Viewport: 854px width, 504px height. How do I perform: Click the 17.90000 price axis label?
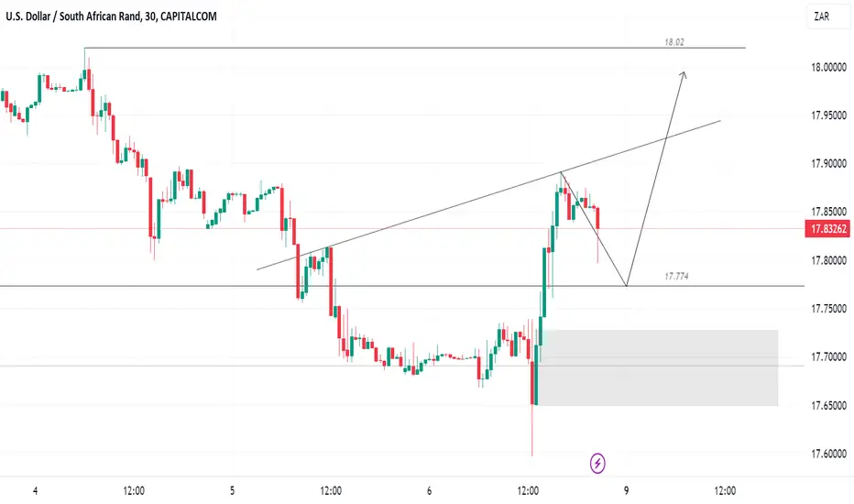point(828,163)
